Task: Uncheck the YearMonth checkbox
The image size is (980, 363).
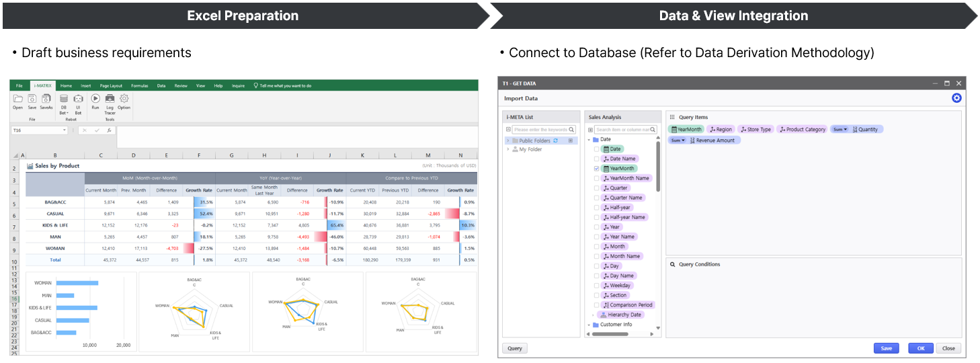Action: coord(596,169)
